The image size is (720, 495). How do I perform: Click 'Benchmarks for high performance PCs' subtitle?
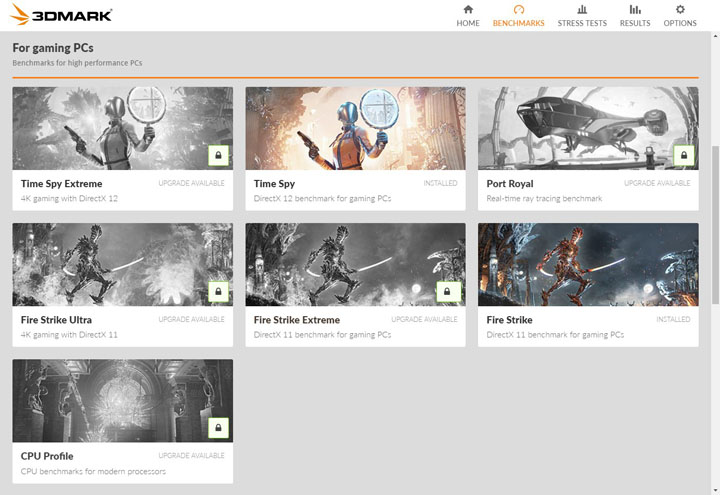[x=77, y=63]
